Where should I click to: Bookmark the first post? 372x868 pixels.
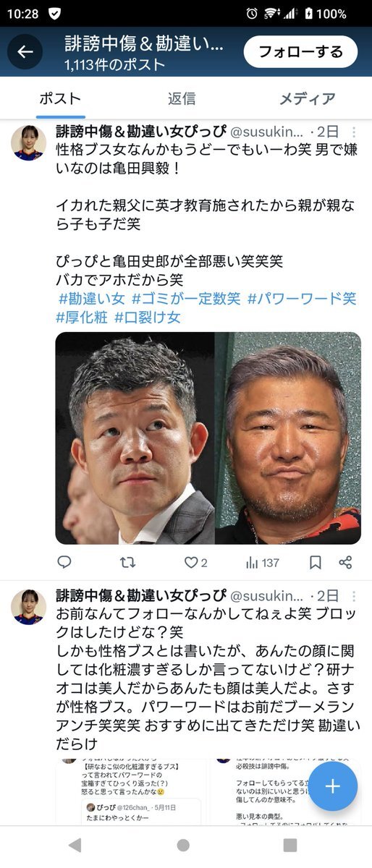pyautogui.click(x=316, y=562)
